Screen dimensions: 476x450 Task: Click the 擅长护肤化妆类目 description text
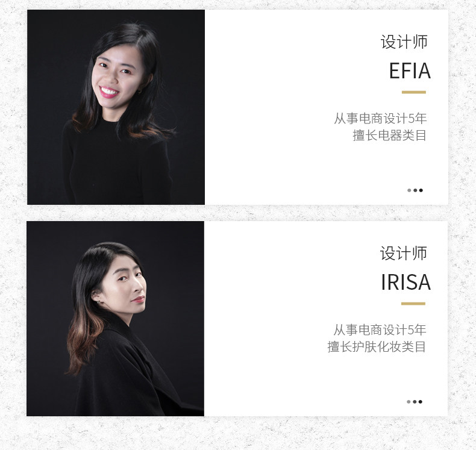tap(377, 347)
